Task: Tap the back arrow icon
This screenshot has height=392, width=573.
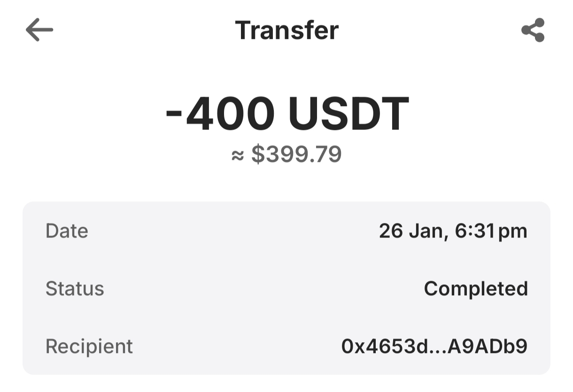Action: (x=39, y=31)
